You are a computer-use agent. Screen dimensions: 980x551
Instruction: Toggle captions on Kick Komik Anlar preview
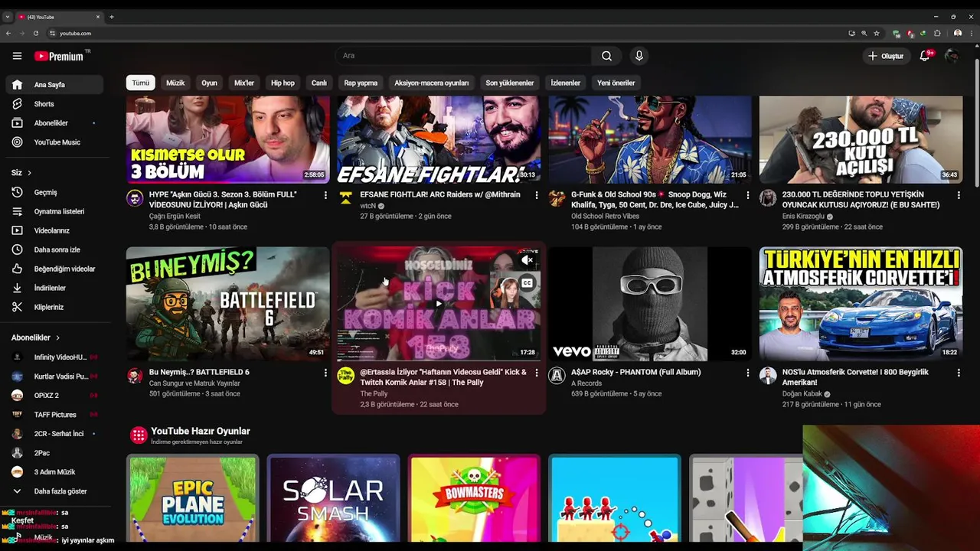[527, 283]
